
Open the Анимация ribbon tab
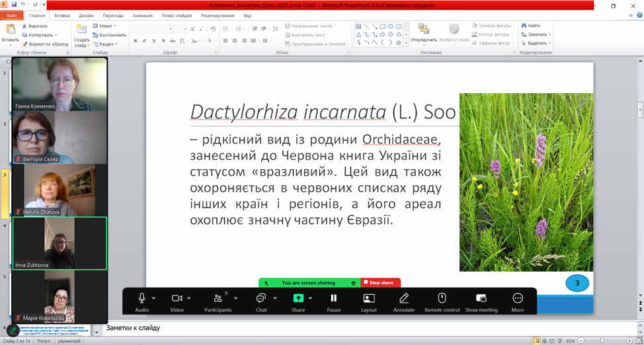[x=142, y=15]
